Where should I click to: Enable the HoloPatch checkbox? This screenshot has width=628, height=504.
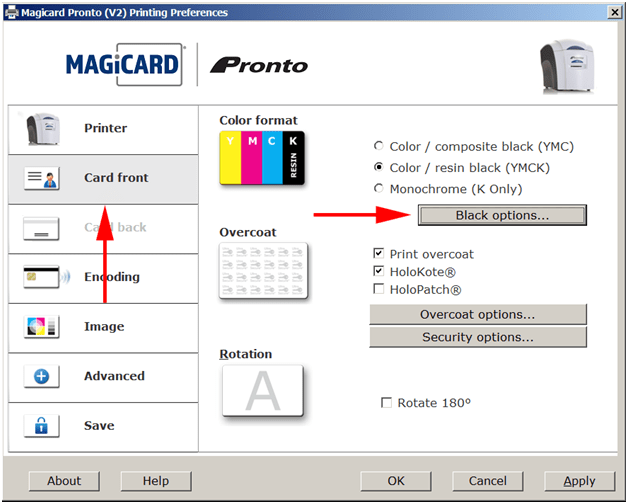coord(378,289)
